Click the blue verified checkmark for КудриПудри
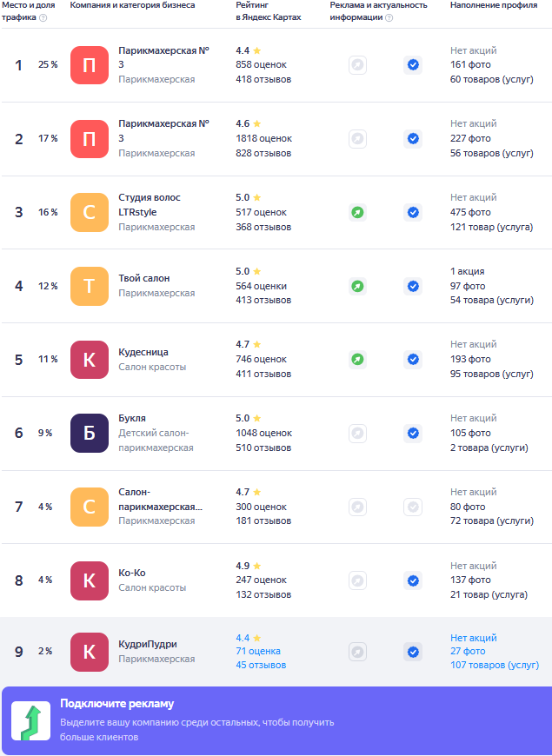This screenshot has height=756, width=552. [413, 652]
